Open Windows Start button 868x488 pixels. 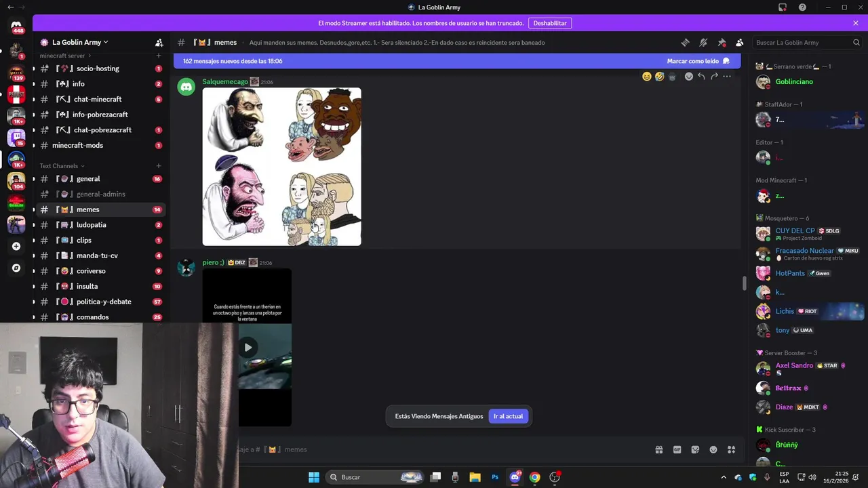(x=314, y=477)
